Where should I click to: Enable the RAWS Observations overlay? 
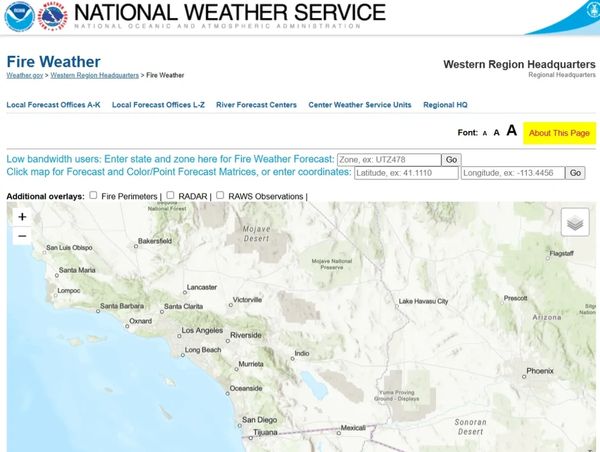point(220,195)
